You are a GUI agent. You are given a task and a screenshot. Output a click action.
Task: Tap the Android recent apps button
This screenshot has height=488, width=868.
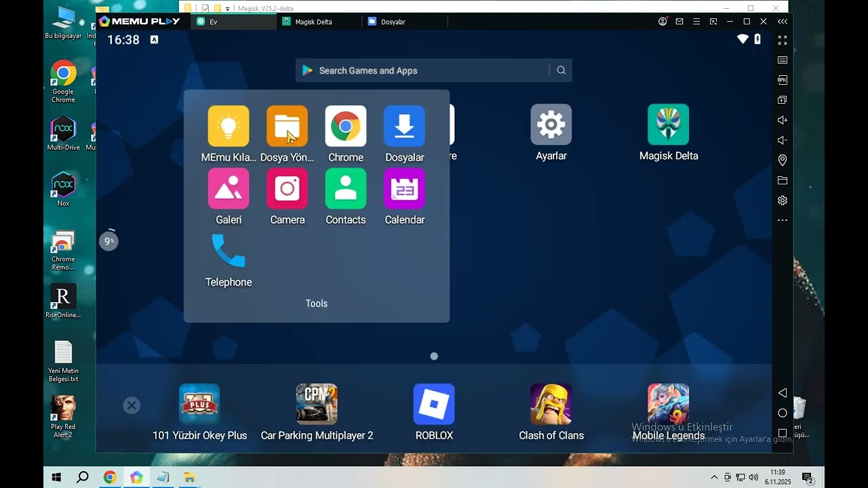(783, 433)
